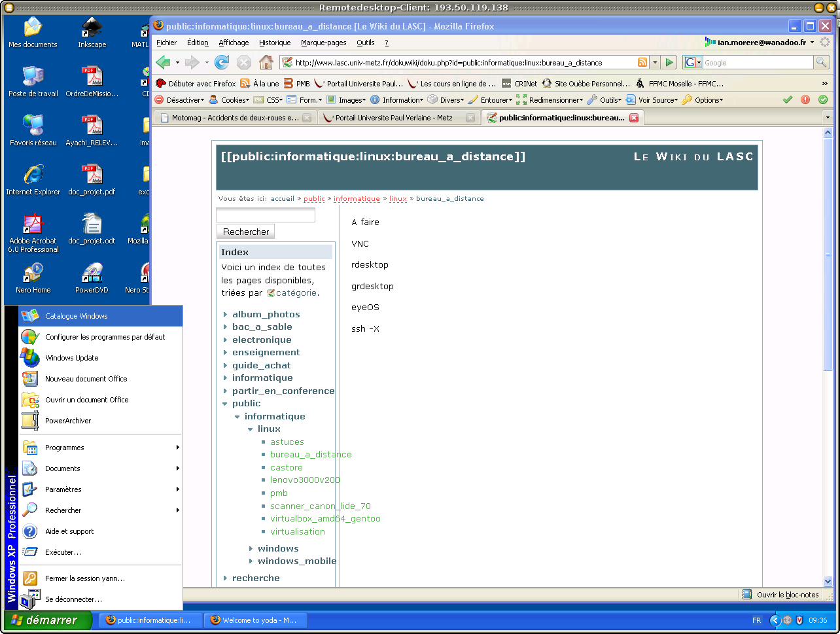Screen dimensions: 840x634
Task: Click the wiki search text field
Action: 266,215
